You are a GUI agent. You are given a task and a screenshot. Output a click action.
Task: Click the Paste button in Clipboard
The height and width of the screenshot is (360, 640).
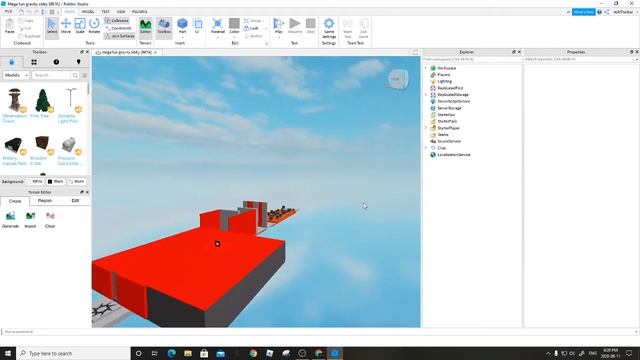click(10, 27)
